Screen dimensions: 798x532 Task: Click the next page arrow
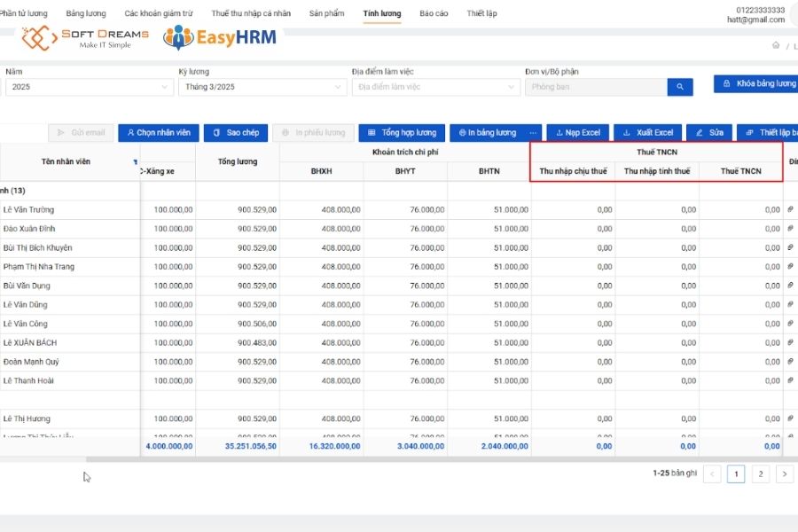click(x=785, y=474)
